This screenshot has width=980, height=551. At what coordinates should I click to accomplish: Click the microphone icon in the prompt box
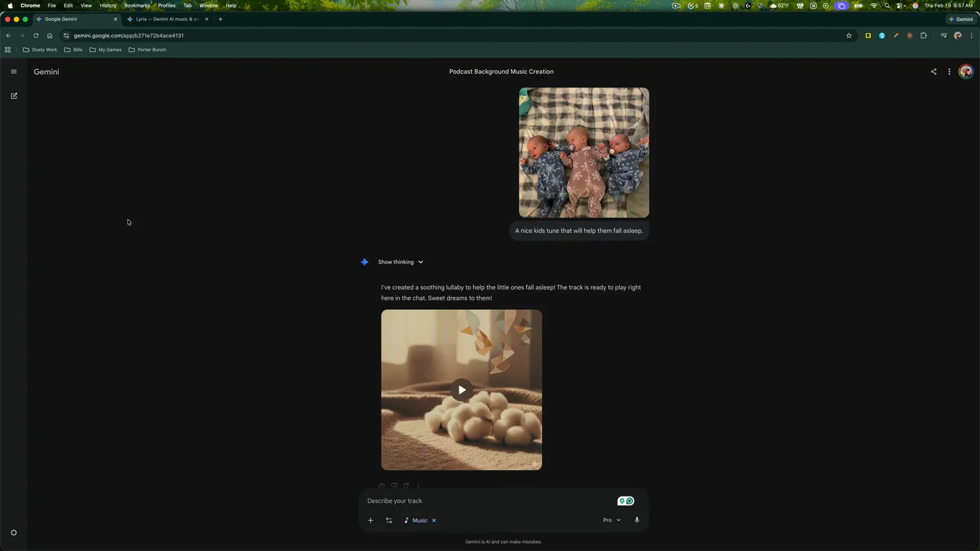pos(636,520)
